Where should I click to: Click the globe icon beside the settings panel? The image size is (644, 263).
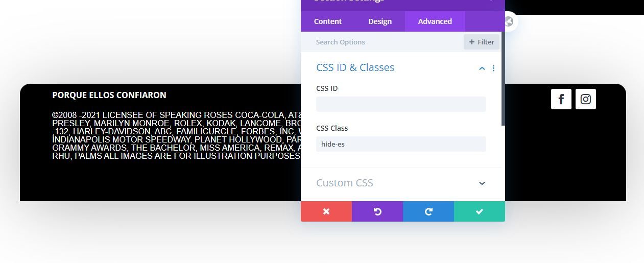pyautogui.click(x=509, y=21)
